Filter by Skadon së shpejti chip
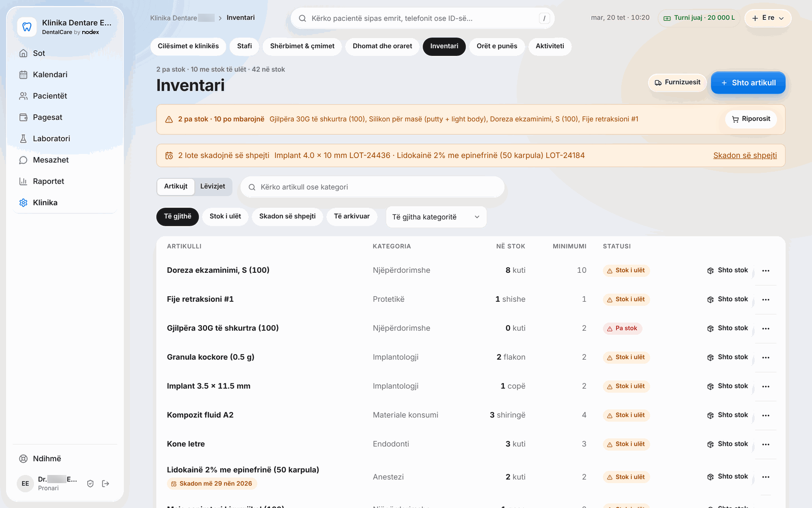The height and width of the screenshot is (508, 812). [x=287, y=216]
